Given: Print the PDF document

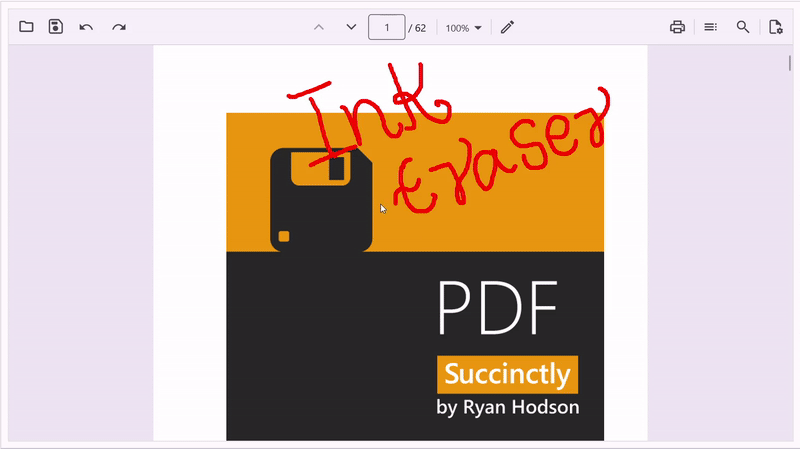Looking at the screenshot, I should (x=677, y=27).
